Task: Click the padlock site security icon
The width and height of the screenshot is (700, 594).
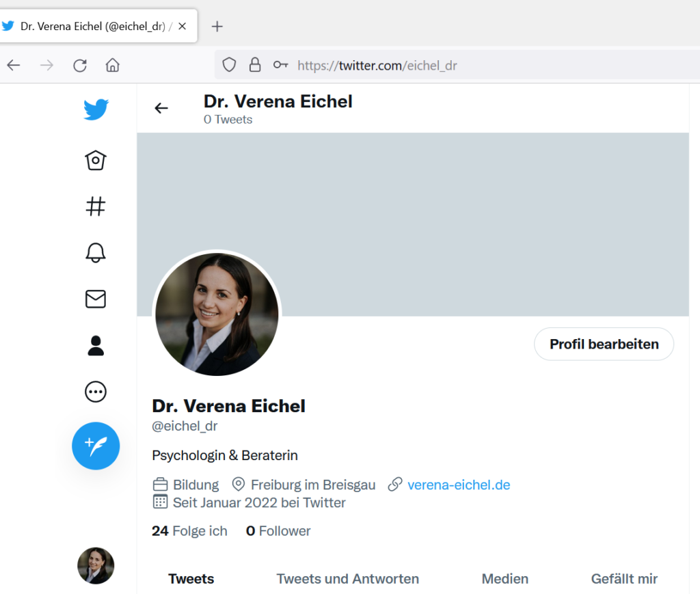Action: point(255,65)
